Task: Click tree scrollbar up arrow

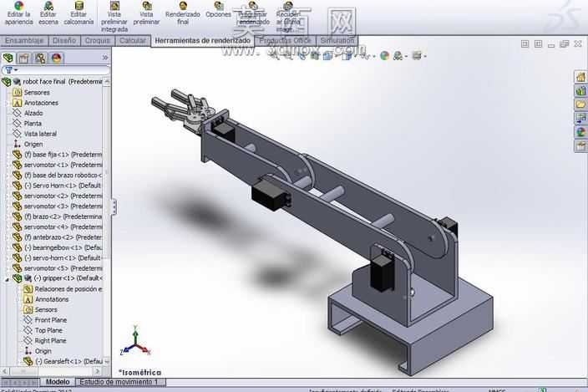Action: pos(107,81)
